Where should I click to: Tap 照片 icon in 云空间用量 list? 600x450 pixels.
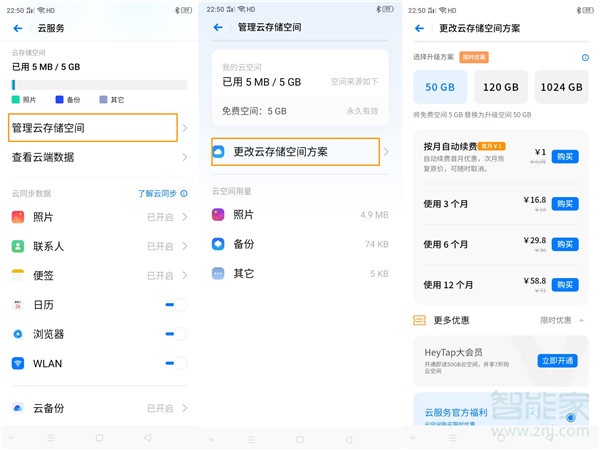(x=218, y=215)
